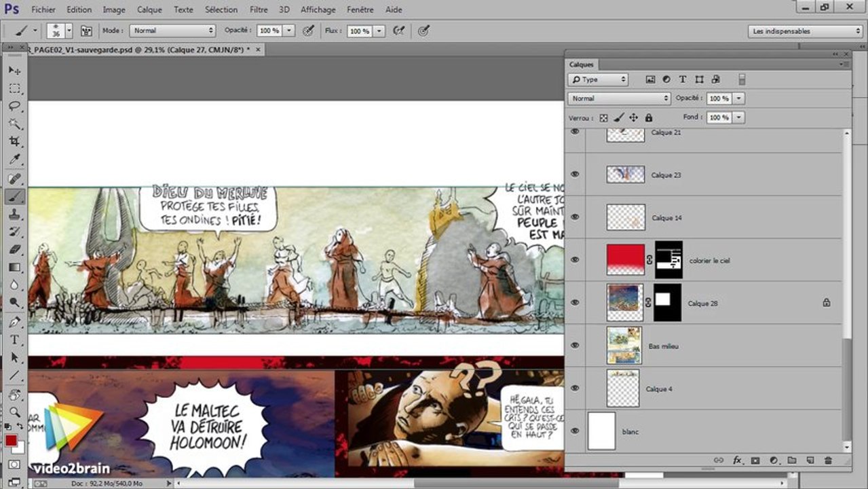
Task: Add a layer style with fx button
Action: click(x=737, y=460)
